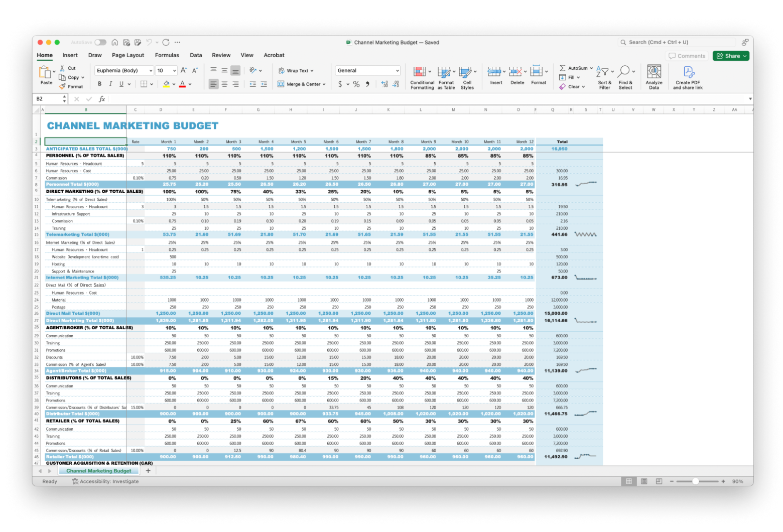The image size is (783, 532).
Task: Open the General number format dropdown
Action: tap(368, 71)
